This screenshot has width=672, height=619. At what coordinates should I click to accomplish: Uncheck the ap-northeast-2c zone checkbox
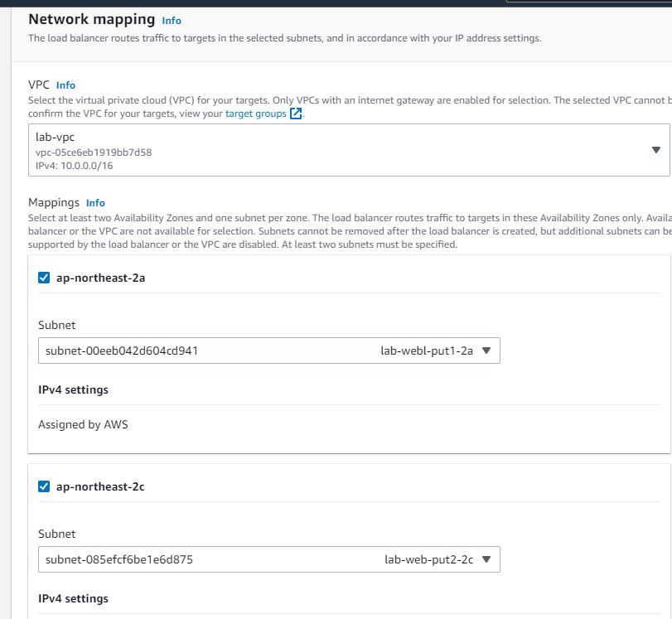coord(44,486)
